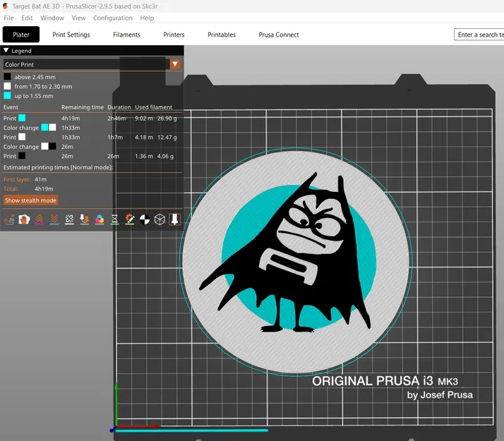Switch to the Filaments tab
504x441 pixels.
point(126,35)
